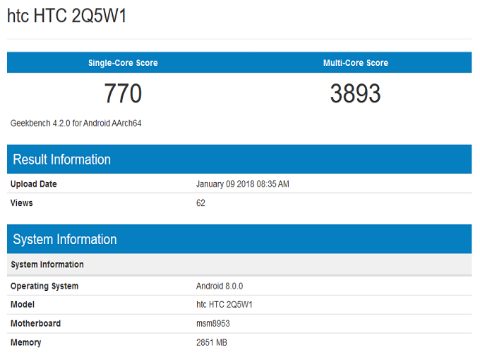
Task: Click the Motherboard label
Action: click(x=36, y=323)
